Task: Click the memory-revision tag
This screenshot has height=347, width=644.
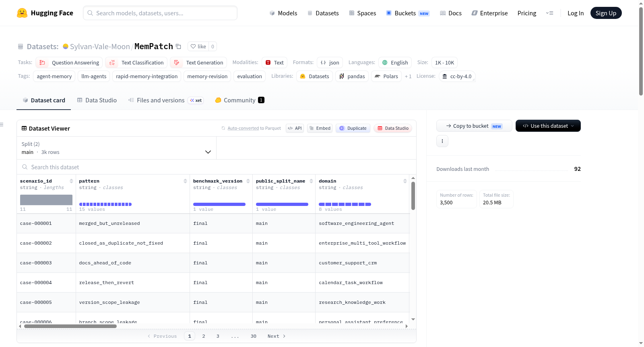Action: 207,76
